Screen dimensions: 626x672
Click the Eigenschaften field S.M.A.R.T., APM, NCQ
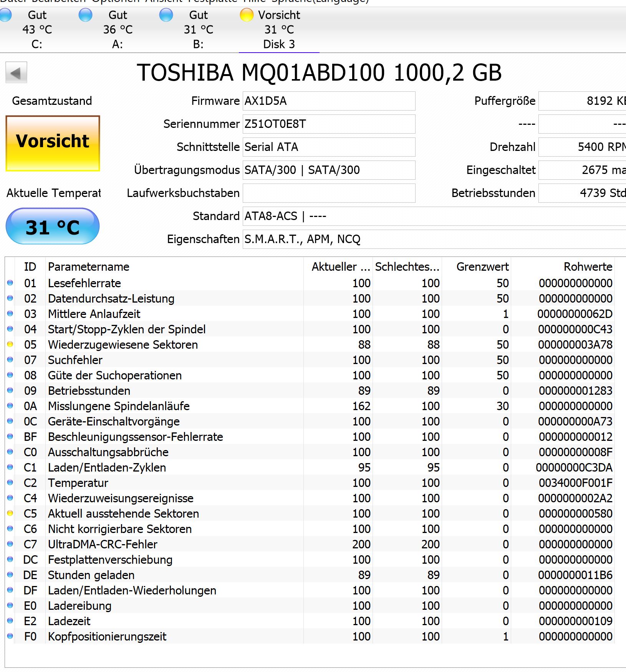pos(434,239)
